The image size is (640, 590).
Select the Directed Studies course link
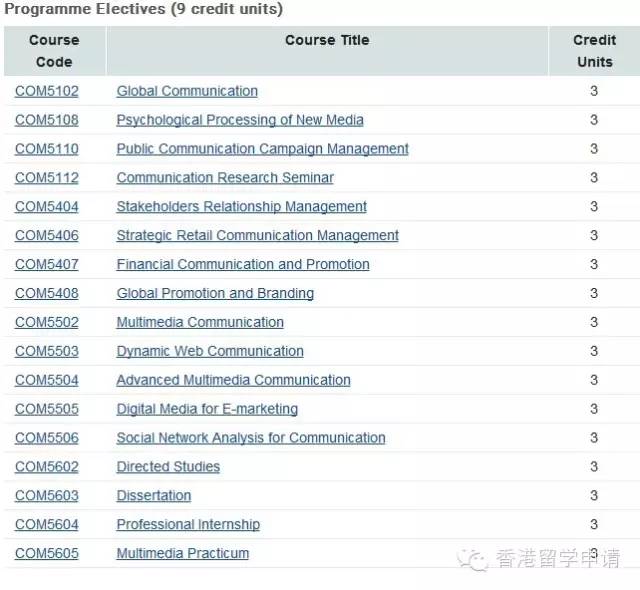point(168,467)
